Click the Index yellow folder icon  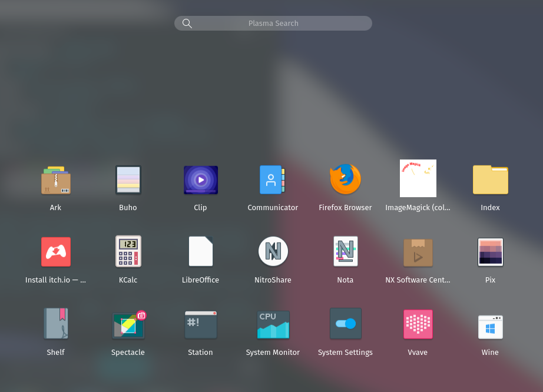tap(491, 180)
